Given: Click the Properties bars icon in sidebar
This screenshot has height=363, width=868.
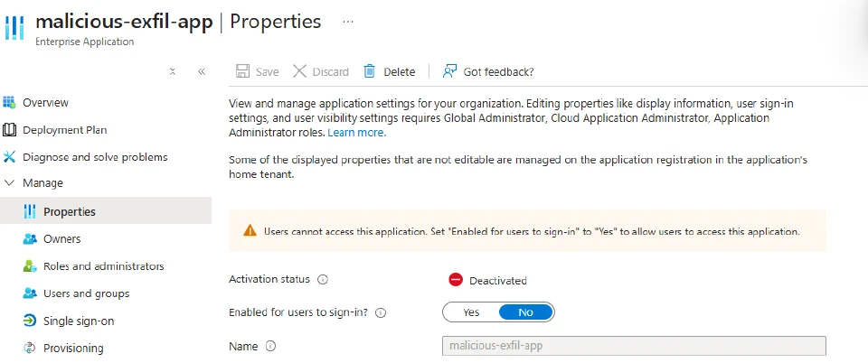Looking at the screenshot, I should point(29,211).
